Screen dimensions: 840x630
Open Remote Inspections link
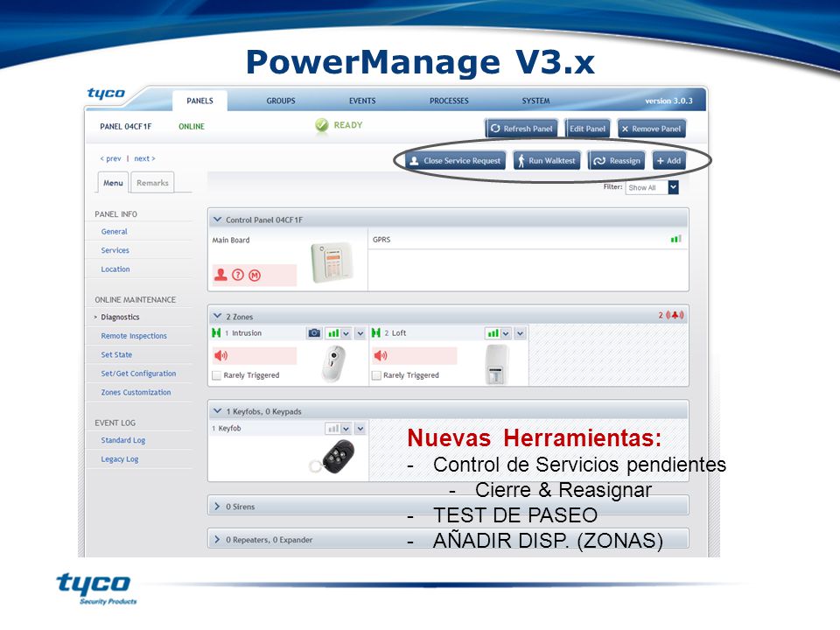134,336
